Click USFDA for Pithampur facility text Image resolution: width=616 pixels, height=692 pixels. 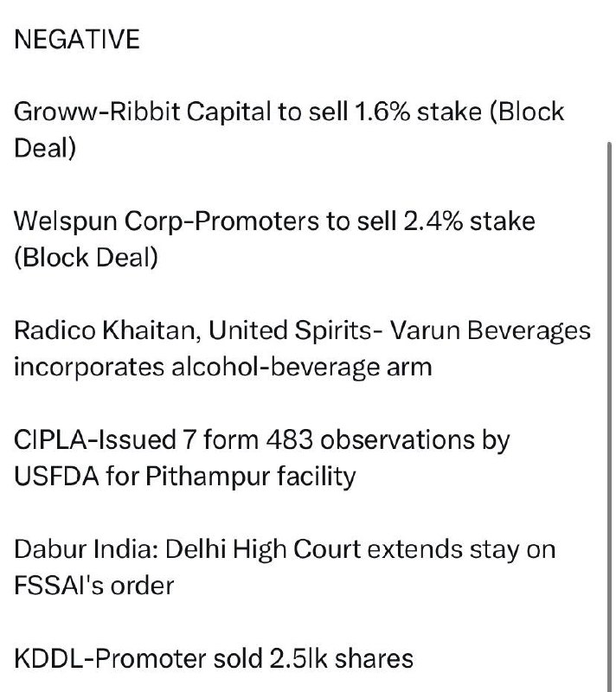pos(185,477)
